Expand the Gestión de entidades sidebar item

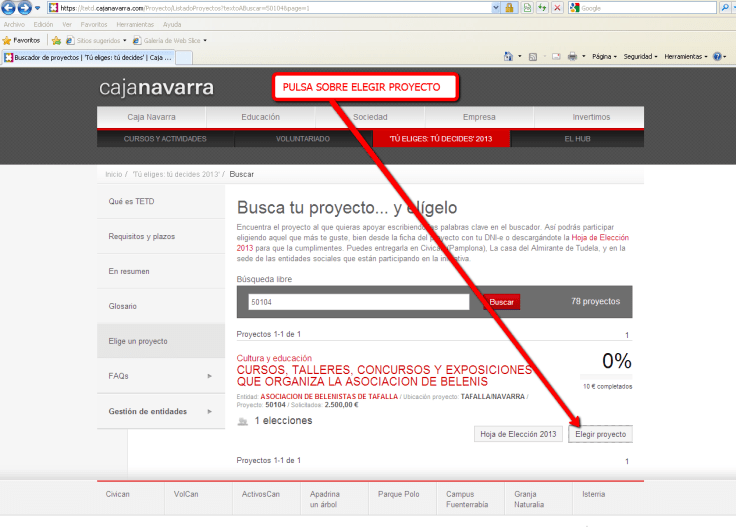160,411
